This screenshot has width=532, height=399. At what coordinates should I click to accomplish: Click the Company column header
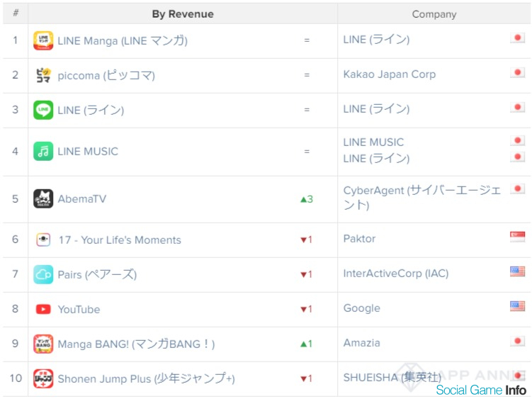tap(434, 14)
